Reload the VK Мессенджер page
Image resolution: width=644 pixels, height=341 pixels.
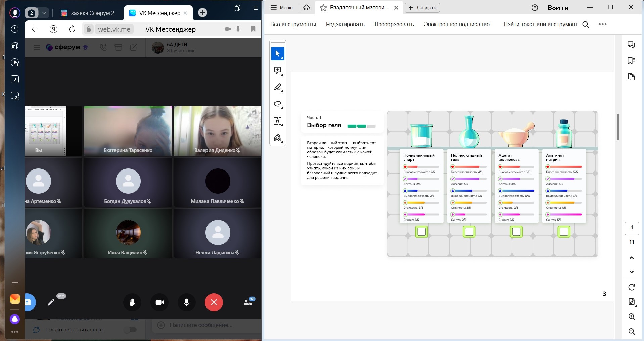pos(72,29)
